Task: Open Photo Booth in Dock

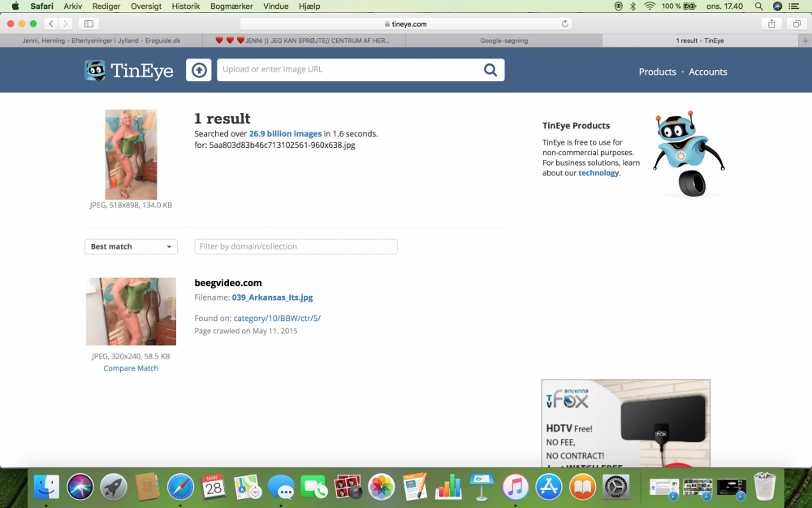Action: click(x=348, y=487)
